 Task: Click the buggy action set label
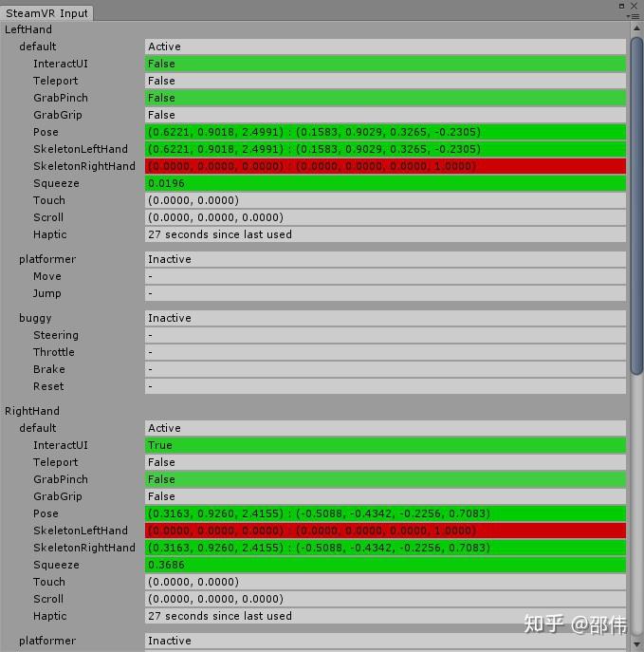[x=35, y=319]
